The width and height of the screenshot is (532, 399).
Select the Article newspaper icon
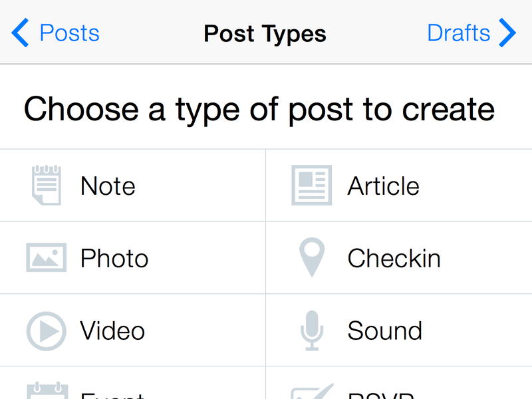click(311, 186)
